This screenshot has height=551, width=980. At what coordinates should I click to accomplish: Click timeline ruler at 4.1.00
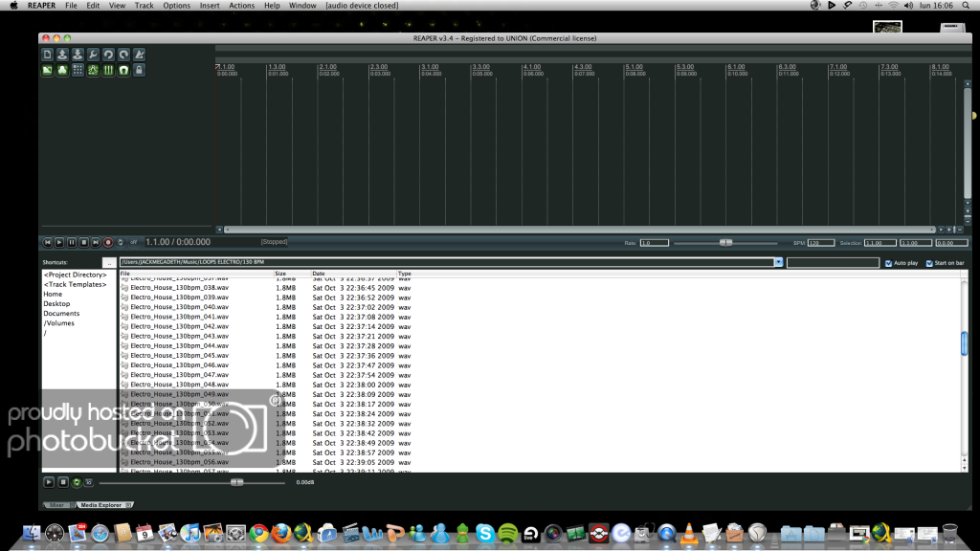[x=532, y=67]
